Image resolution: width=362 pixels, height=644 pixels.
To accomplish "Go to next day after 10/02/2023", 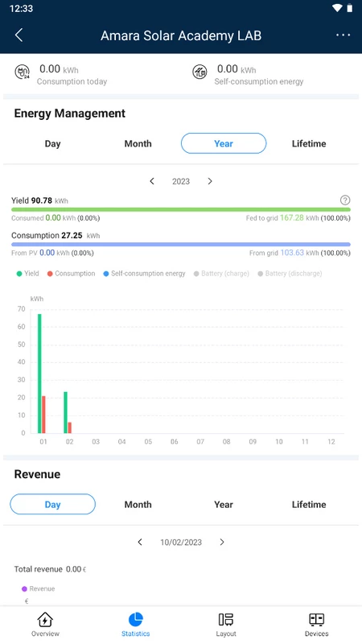I will point(222,542).
